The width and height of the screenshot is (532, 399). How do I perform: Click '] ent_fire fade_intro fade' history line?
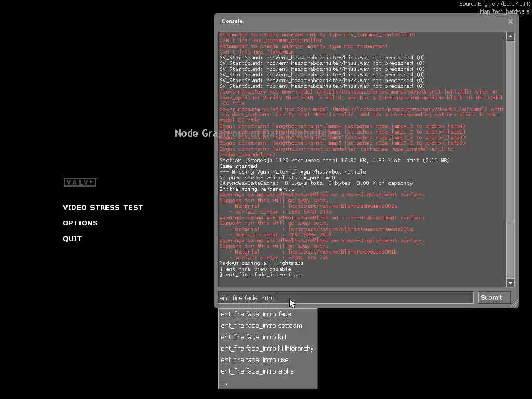pos(260,275)
